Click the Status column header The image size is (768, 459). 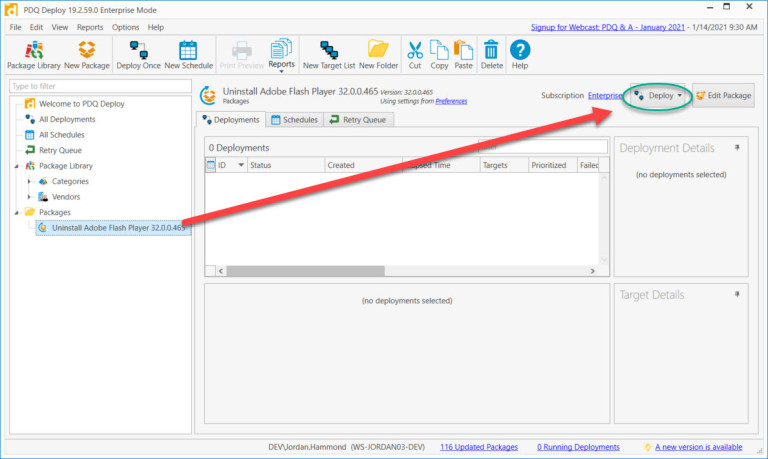click(x=286, y=166)
